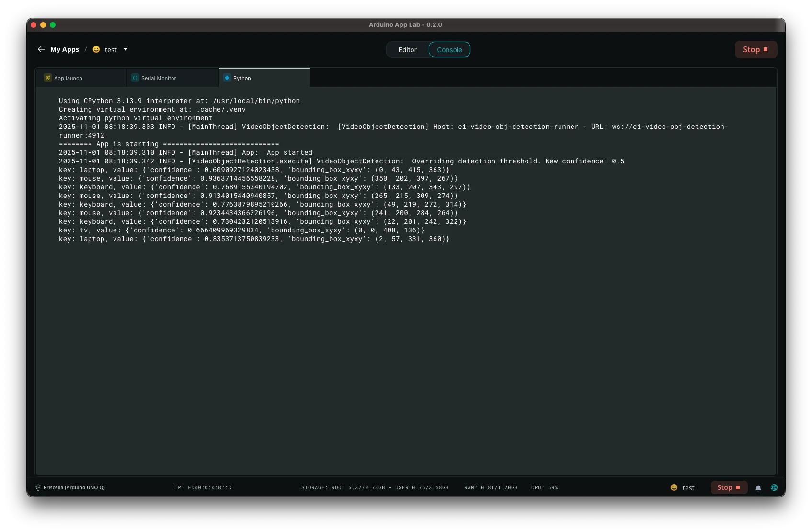The width and height of the screenshot is (812, 532).
Task: Select the Console view toggle
Action: click(x=449, y=50)
